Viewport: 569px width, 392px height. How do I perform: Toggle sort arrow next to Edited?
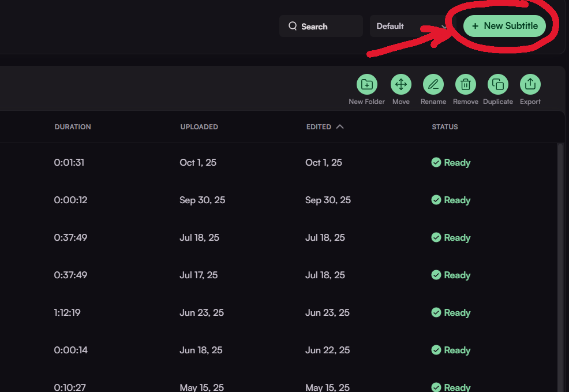coord(340,127)
